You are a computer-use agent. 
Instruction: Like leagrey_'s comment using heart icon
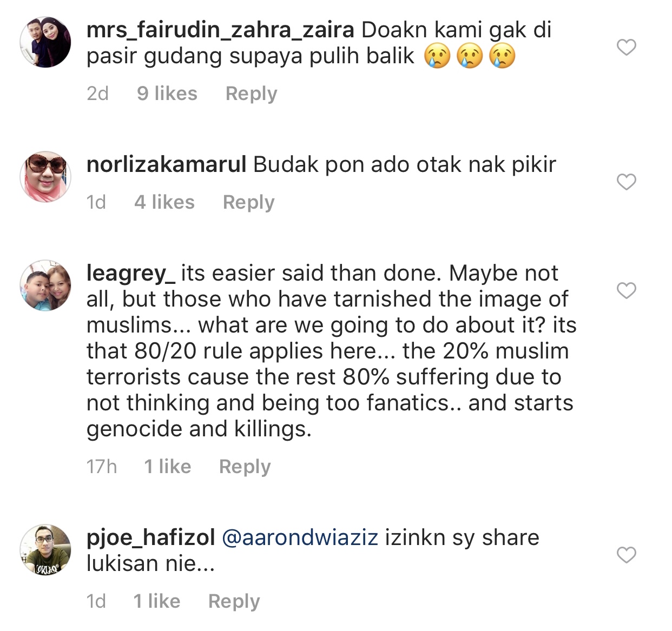(x=627, y=291)
